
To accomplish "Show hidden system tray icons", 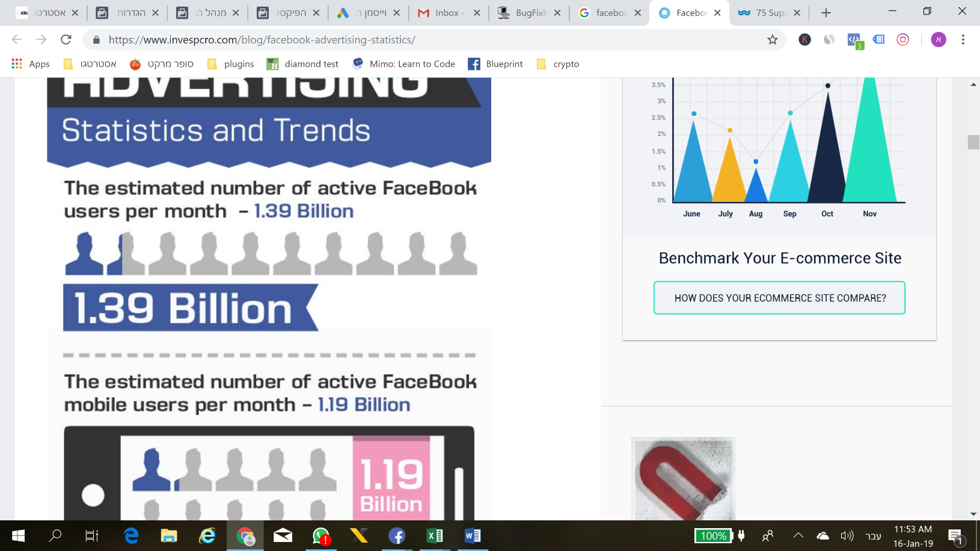I will tap(798, 535).
